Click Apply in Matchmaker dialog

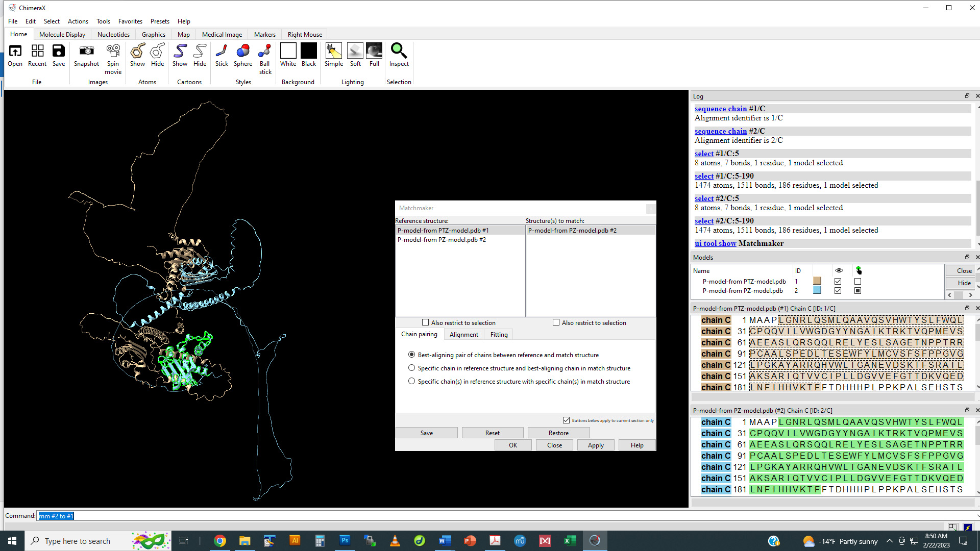click(x=596, y=445)
